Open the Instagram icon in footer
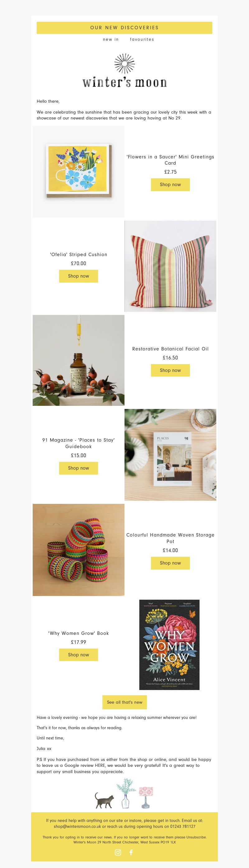Screen dimensions: 249x868 coord(118,852)
